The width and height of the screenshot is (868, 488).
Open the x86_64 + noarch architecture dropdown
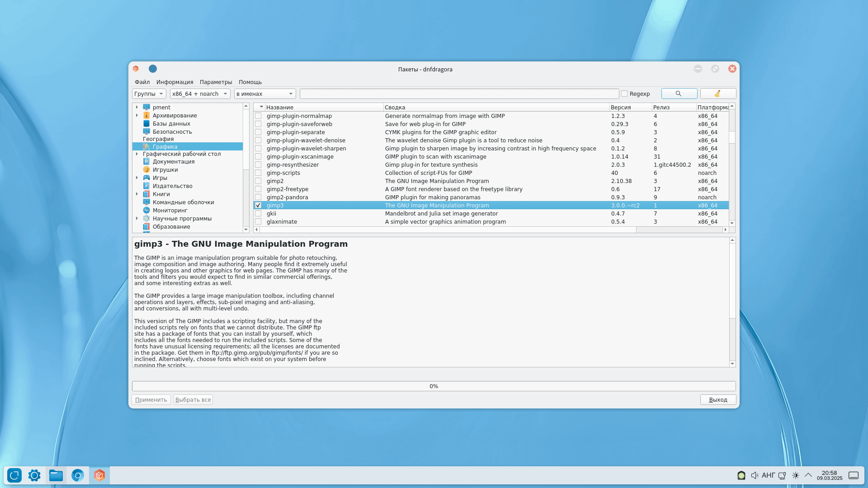200,94
